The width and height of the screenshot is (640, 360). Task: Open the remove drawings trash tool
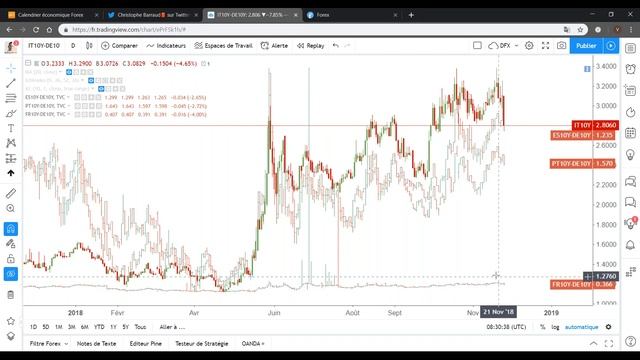tap(11, 295)
